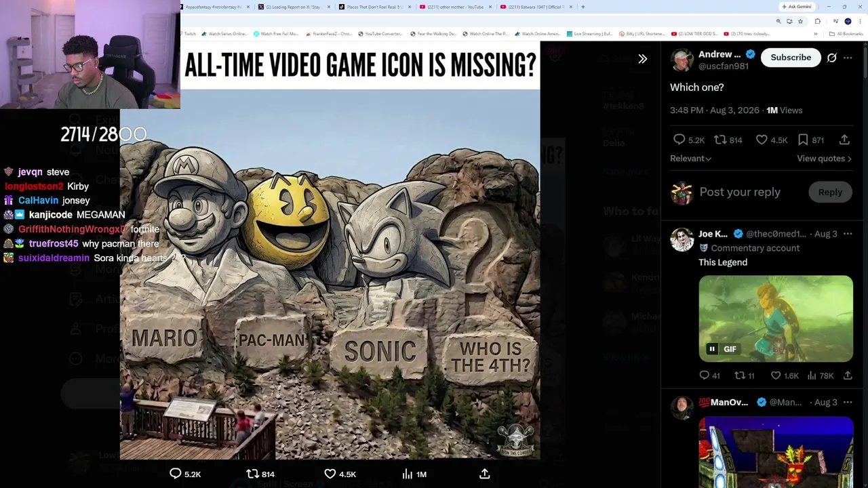Close the Leading Report on X tab
868x488 pixels.
point(329,7)
